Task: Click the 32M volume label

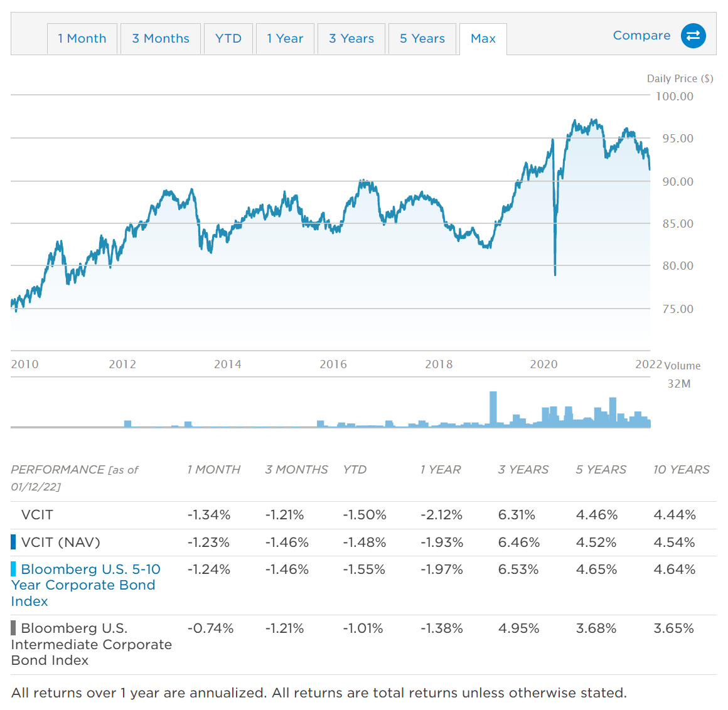Action: click(679, 384)
